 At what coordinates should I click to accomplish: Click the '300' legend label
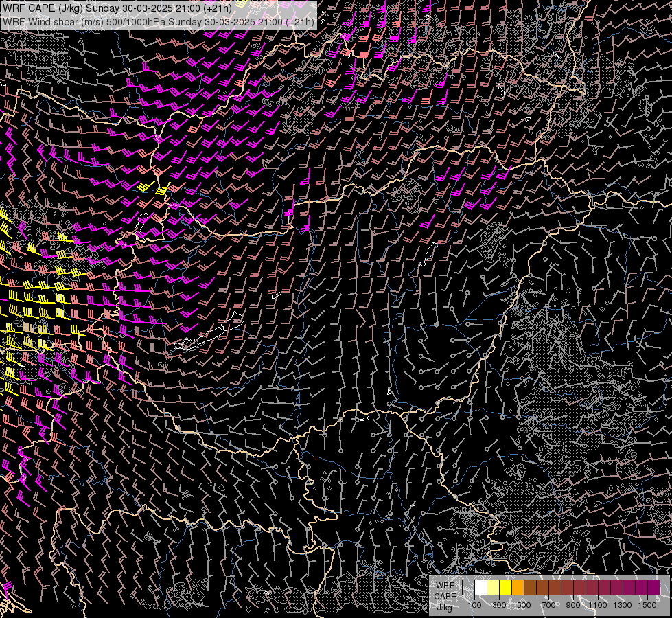coord(499,605)
